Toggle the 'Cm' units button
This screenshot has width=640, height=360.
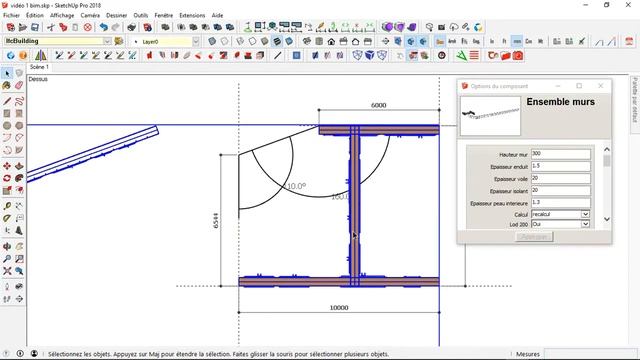coord(529,41)
